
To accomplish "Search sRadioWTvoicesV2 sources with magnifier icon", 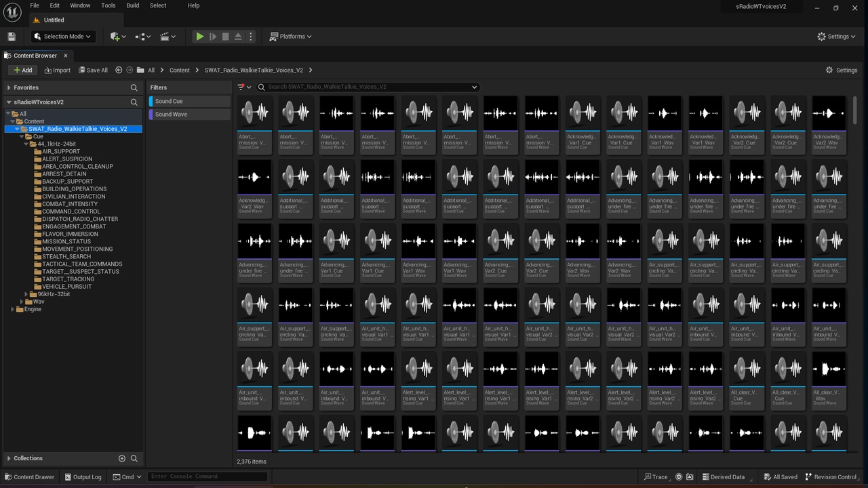I will click(134, 102).
